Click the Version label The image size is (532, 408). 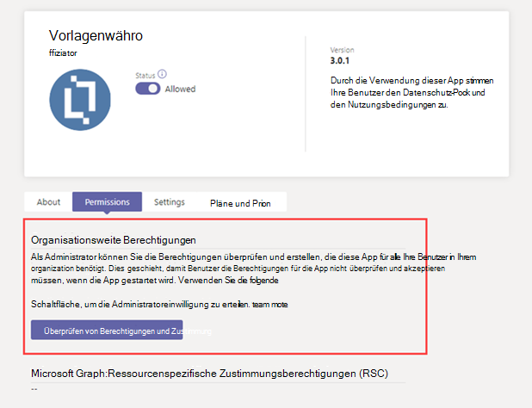(x=342, y=50)
